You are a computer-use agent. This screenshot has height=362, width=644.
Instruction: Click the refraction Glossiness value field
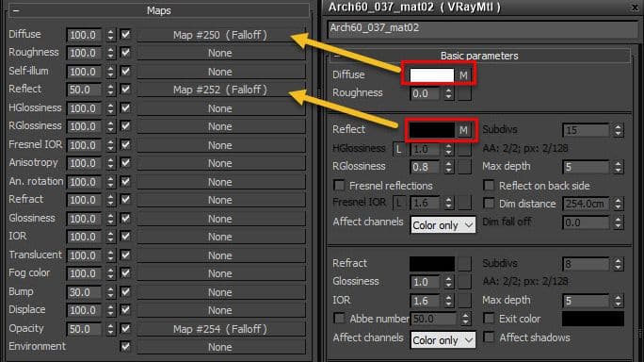(426, 282)
